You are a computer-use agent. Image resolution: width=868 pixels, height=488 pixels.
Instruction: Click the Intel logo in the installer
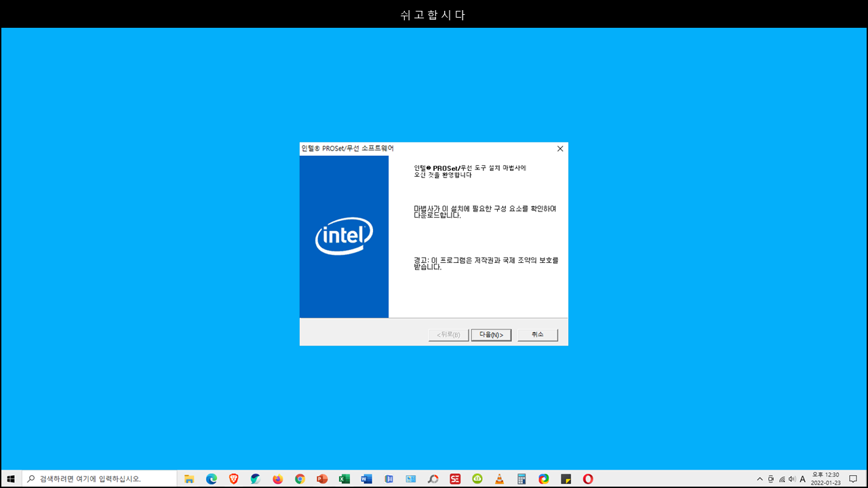(x=344, y=236)
